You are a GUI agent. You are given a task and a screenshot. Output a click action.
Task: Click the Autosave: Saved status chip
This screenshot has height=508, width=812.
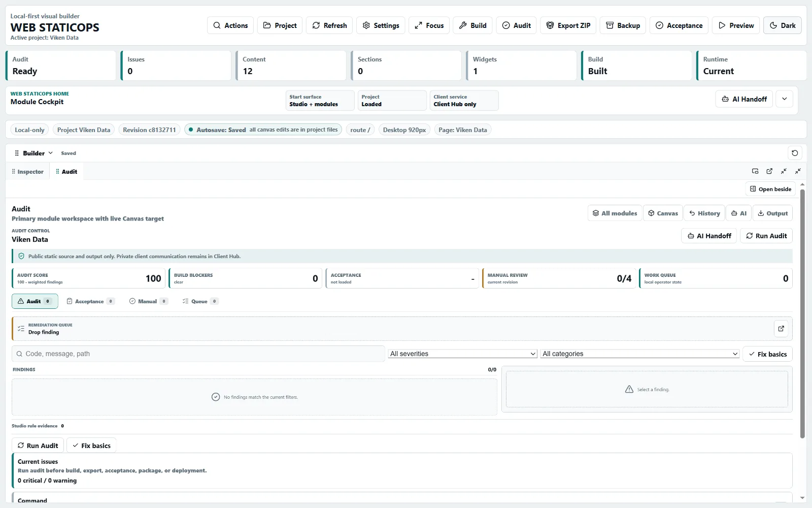tap(263, 130)
